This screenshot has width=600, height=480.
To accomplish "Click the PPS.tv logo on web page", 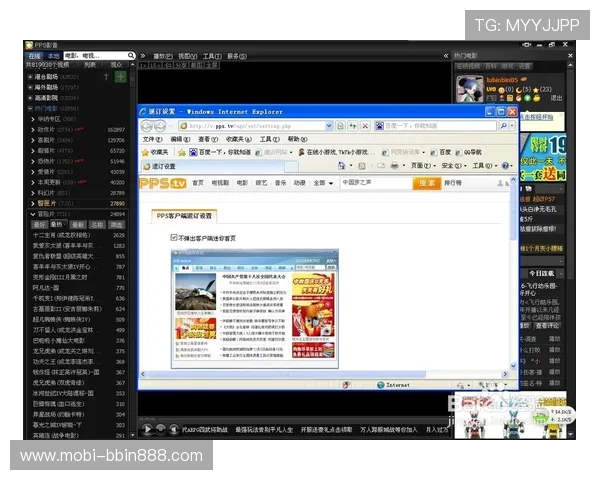I will coord(163,183).
